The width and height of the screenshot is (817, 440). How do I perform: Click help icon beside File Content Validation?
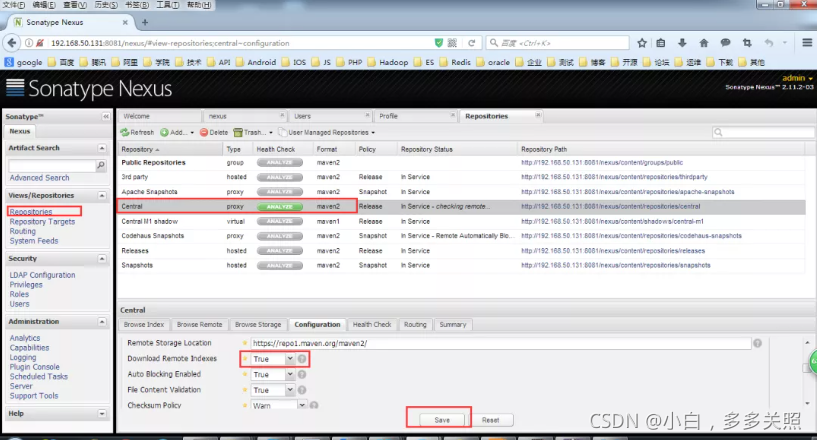tap(302, 390)
